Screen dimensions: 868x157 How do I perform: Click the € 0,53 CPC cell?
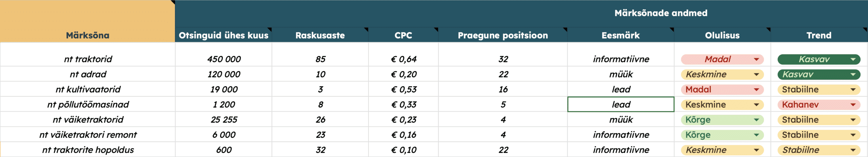point(403,89)
